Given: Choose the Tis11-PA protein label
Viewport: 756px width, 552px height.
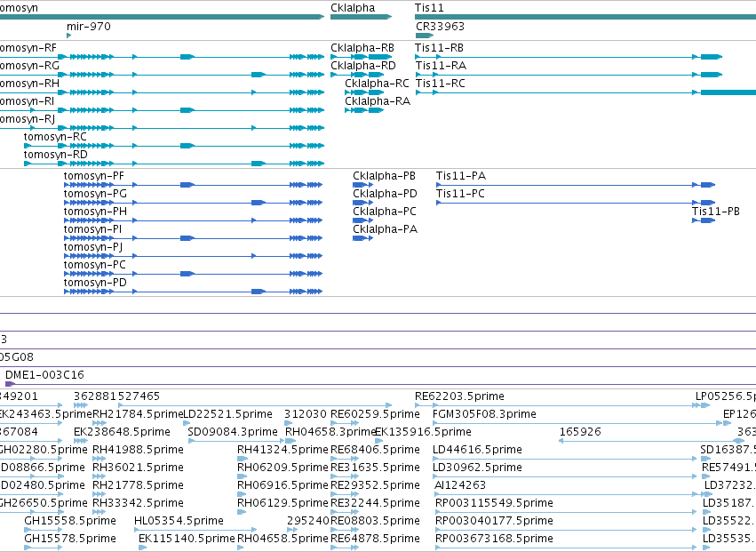Looking at the screenshot, I should pyautogui.click(x=461, y=176).
